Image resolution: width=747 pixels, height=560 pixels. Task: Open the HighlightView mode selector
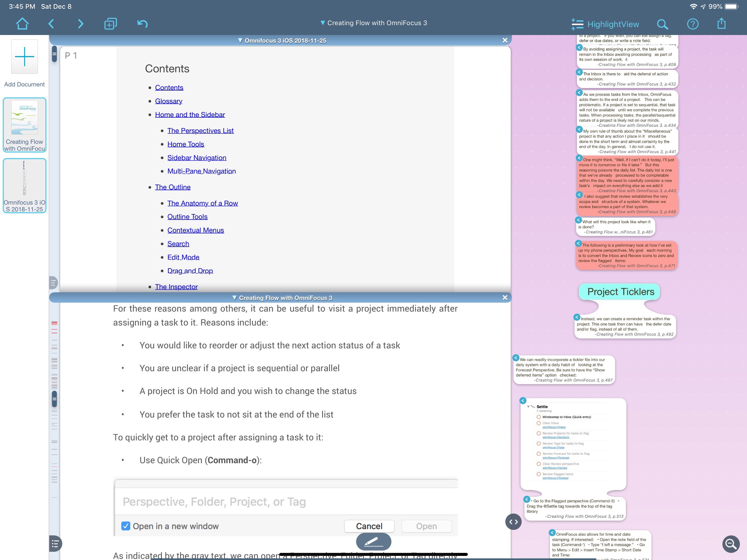click(605, 24)
